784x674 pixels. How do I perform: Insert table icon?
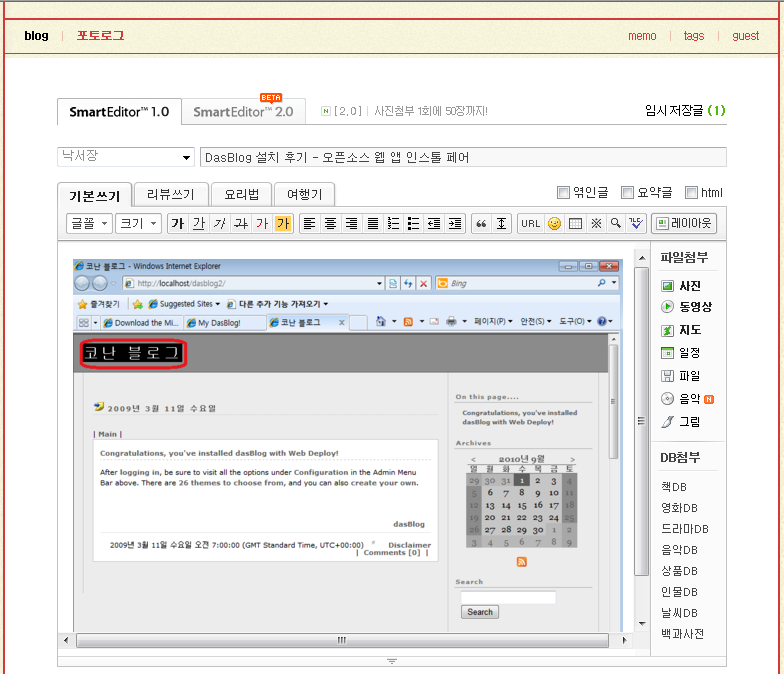pyautogui.click(x=575, y=224)
